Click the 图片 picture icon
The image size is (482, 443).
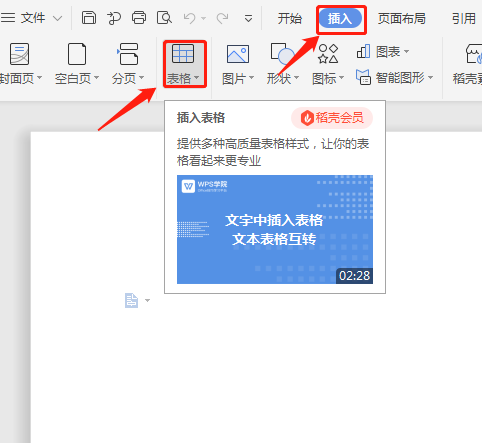(238, 54)
